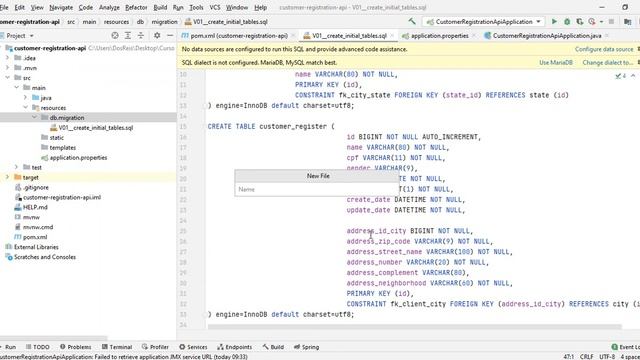640x360 pixels.
Task: Open the profiler run icon
Action: pyautogui.click(x=592, y=22)
